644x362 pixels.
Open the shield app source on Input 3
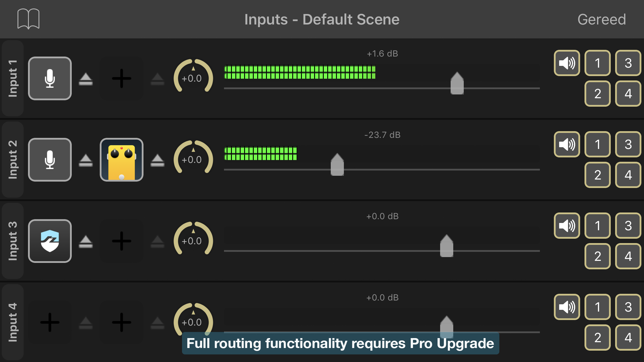click(50, 241)
